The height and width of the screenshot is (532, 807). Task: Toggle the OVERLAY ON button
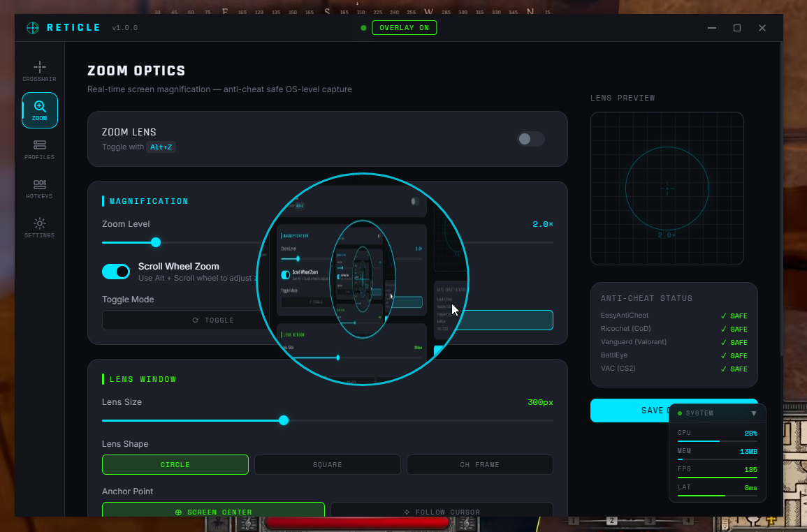coord(404,28)
